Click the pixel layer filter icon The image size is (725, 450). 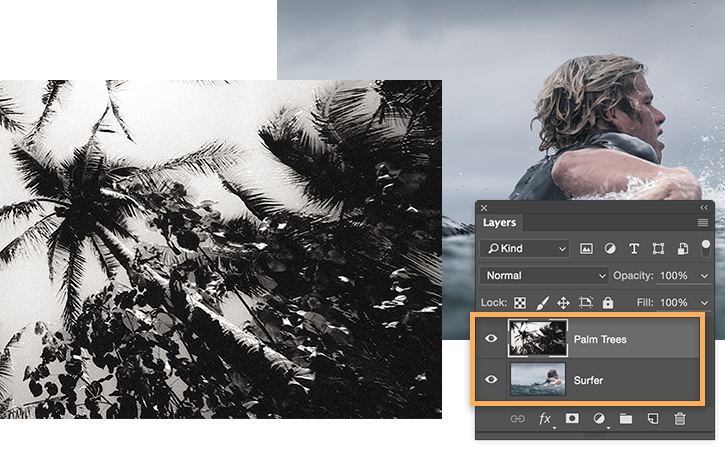tap(586, 249)
